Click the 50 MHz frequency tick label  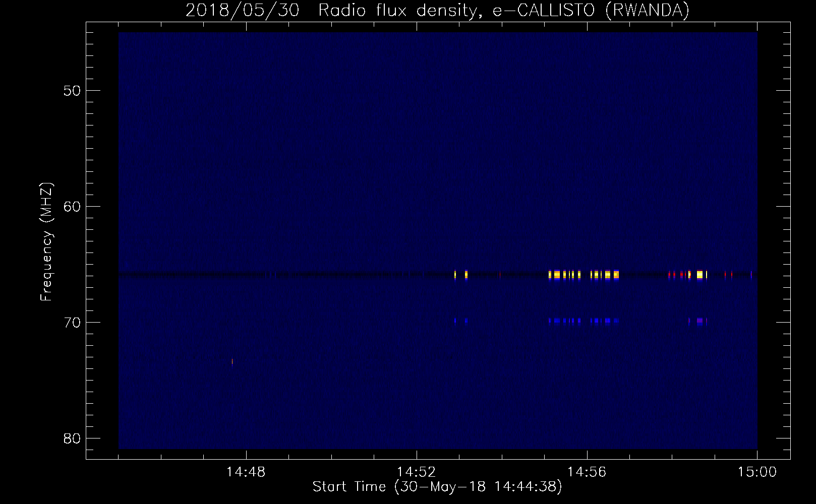pos(72,91)
